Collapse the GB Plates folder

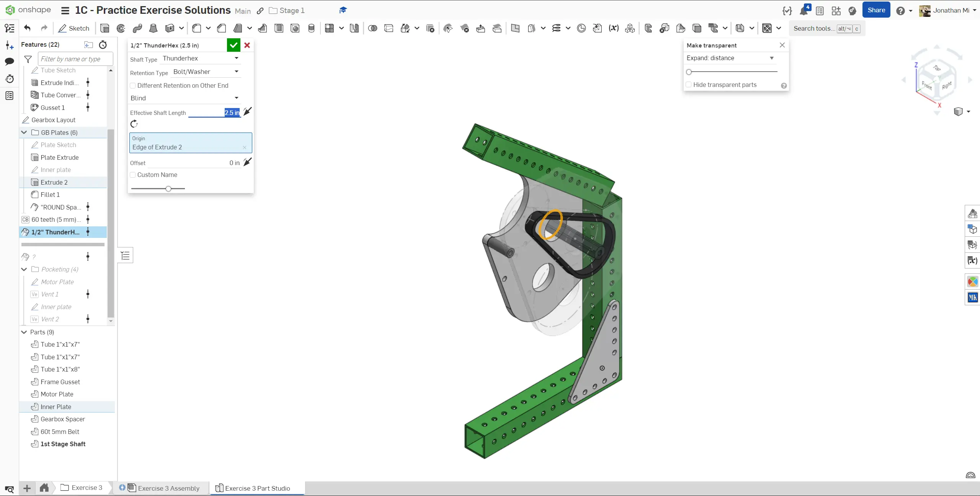pyautogui.click(x=24, y=133)
